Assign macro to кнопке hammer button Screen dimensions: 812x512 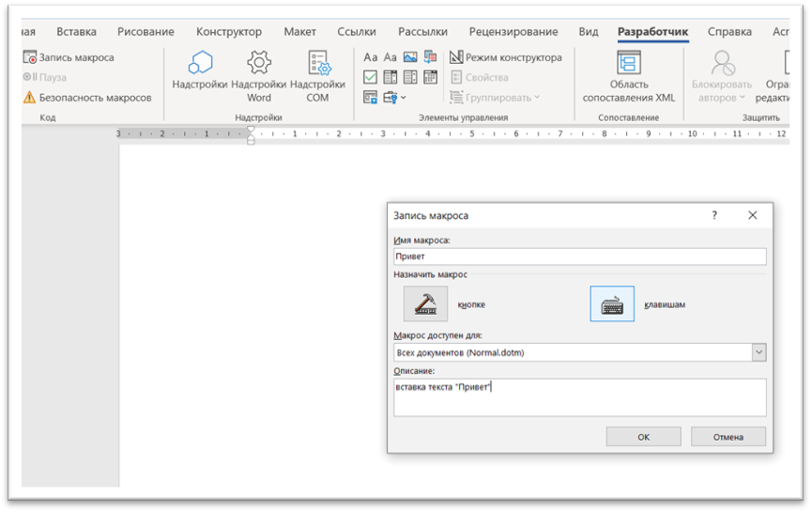pyautogui.click(x=425, y=303)
